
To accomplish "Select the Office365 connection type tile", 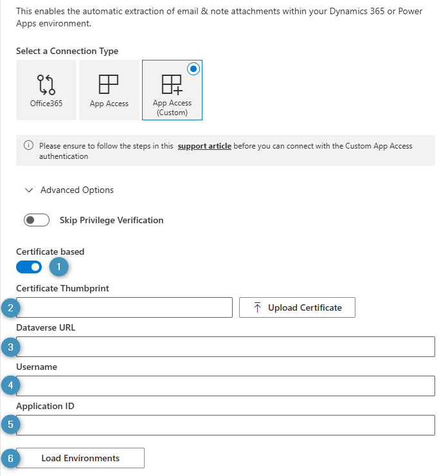I will click(46, 90).
